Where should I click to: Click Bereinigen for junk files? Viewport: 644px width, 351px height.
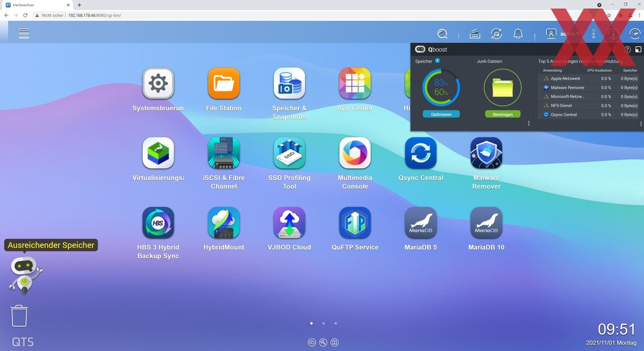coord(502,114)
